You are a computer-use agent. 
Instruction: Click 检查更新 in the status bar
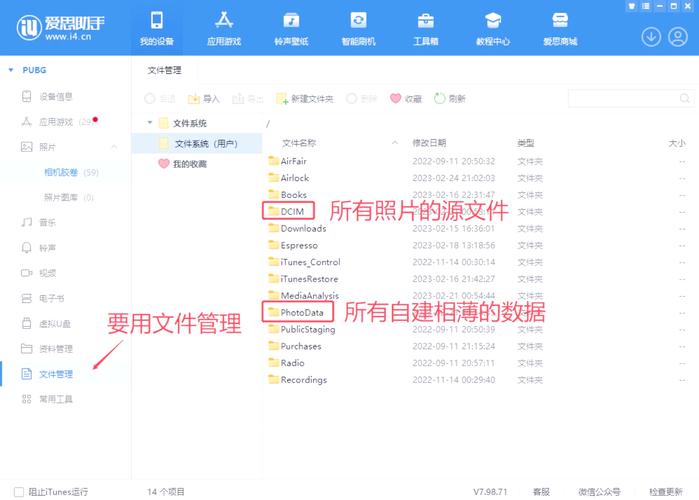click(666, 492)
